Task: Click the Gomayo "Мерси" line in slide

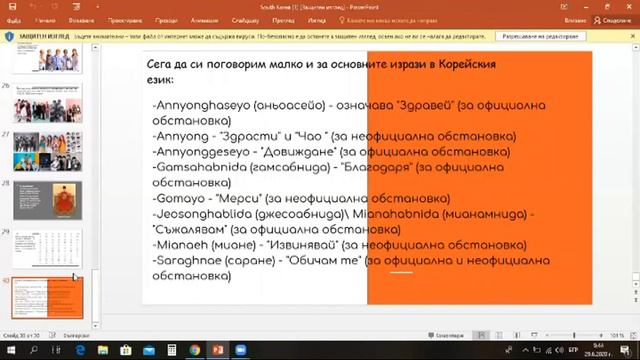Action: (301, 198)
